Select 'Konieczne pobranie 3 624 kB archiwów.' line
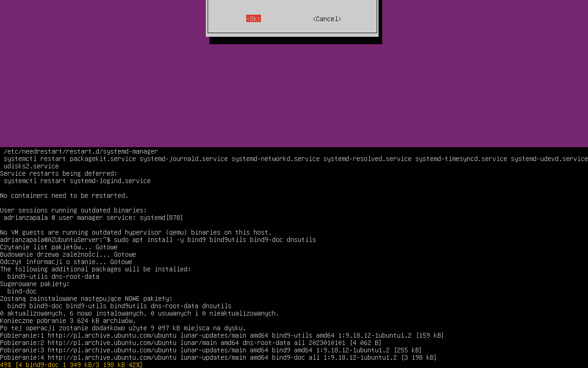Screen dimensions: 588x368 (68, 321)
